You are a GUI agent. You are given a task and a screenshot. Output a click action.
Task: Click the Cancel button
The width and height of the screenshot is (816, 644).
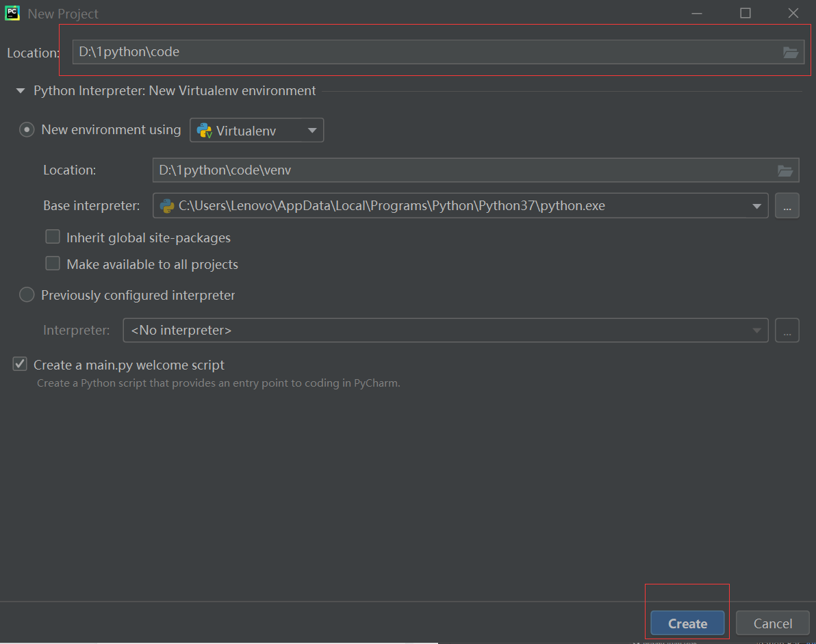click(773, 623)
